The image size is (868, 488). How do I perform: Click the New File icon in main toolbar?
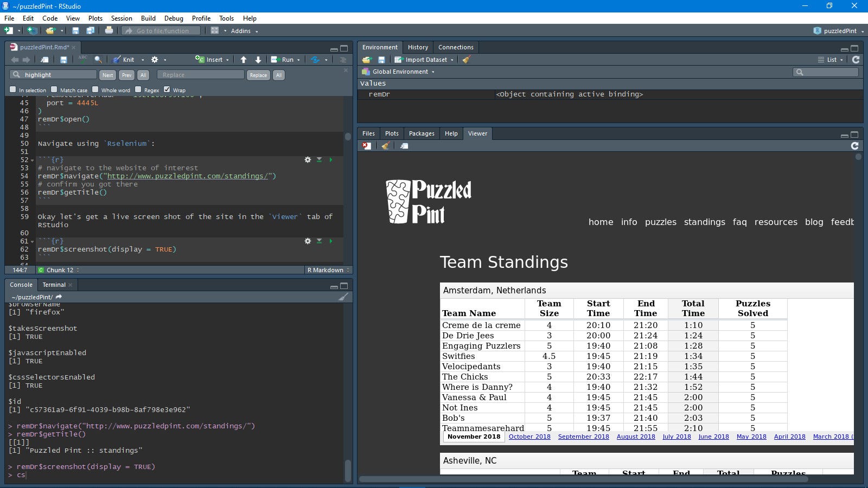tap(9, 31)
